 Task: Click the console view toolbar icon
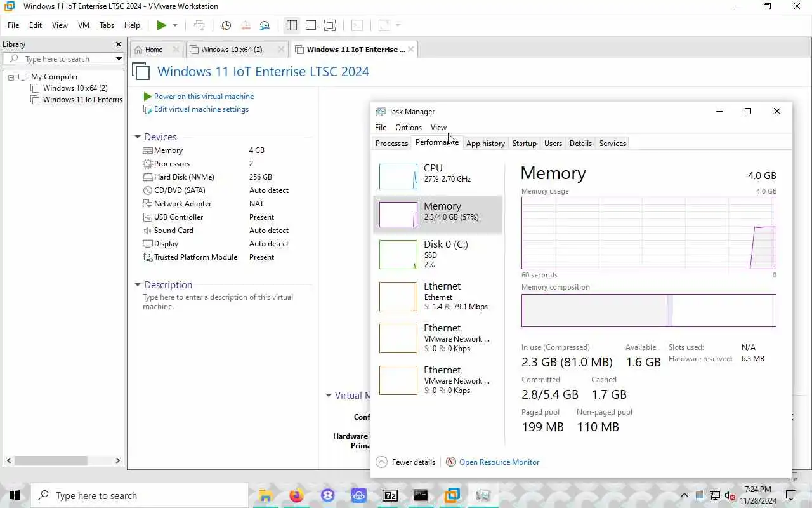(358, 25)
